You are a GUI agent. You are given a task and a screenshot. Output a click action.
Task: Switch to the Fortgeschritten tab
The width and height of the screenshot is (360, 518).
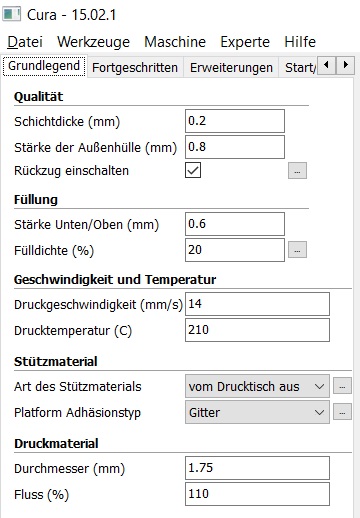pos(135,67)
